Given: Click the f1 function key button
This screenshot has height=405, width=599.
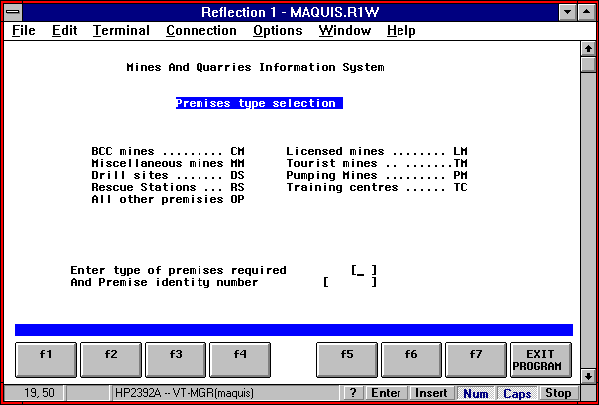Looking at the screenshot, I should tap(46, 360).
